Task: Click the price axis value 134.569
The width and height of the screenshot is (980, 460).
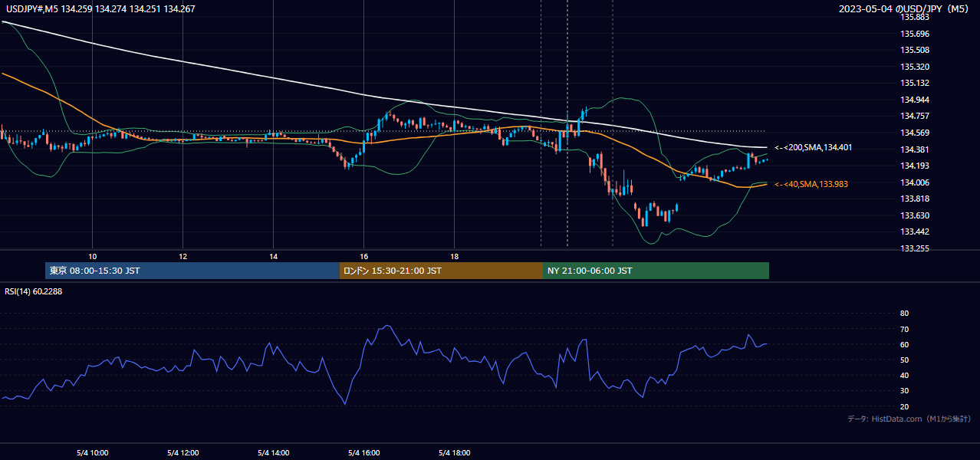Action: click(915, 133)
